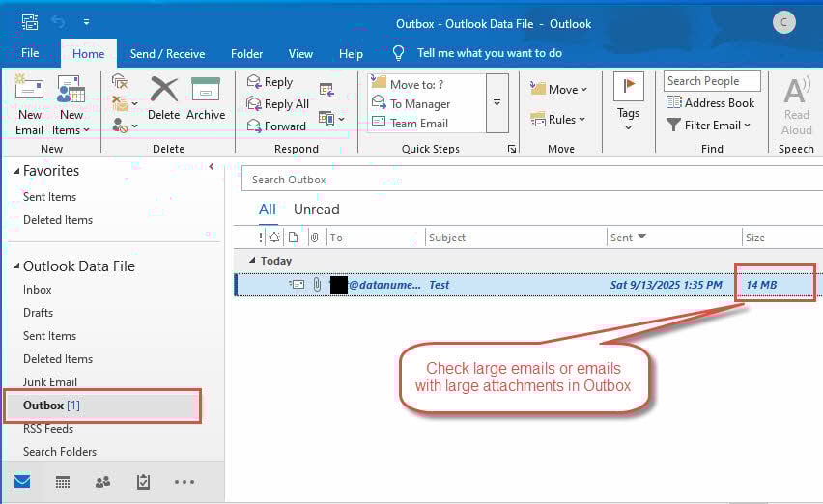Click the Undo icon in title bar
The image size is (823, 504).
tap(58, 22)
